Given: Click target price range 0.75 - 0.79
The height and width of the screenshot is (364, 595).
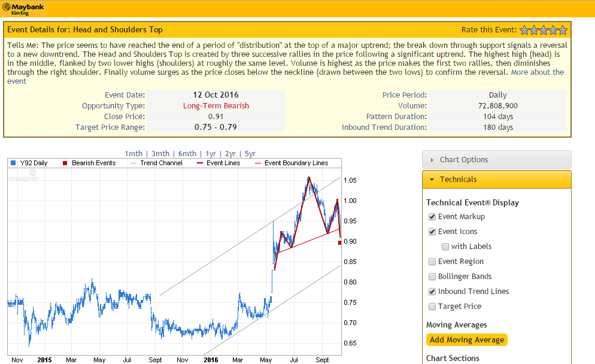Looking at the screenshot, I should [x=215, y=127].
